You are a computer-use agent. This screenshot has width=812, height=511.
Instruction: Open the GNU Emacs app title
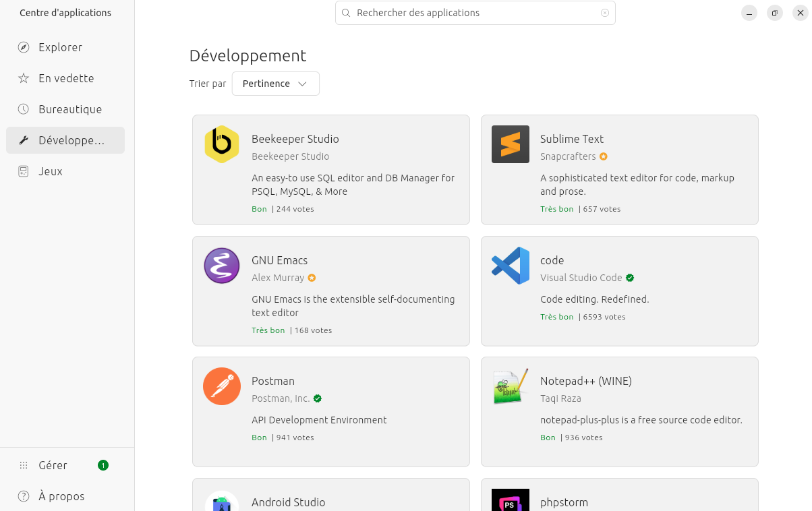[279, 260]
